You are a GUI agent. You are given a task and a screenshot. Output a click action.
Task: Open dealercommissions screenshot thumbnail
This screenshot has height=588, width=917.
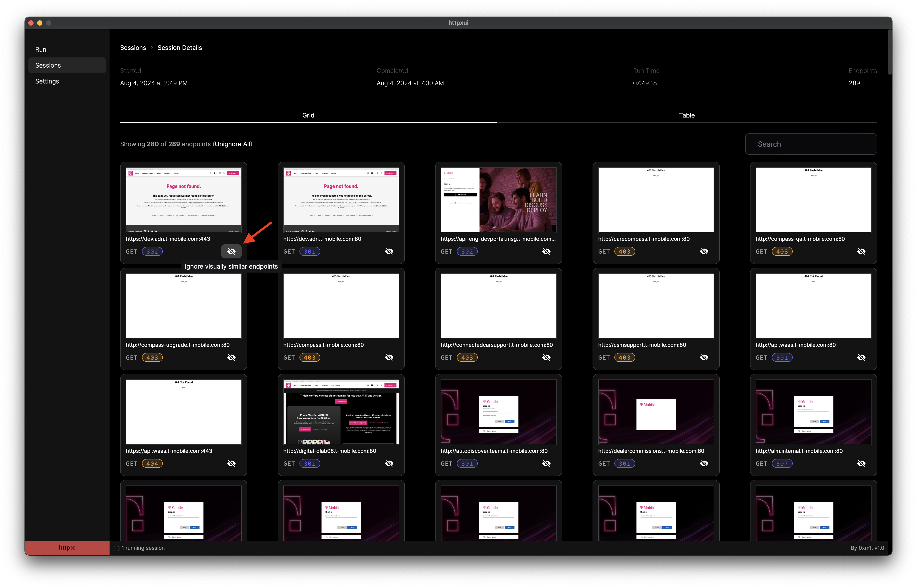point(656,412)
